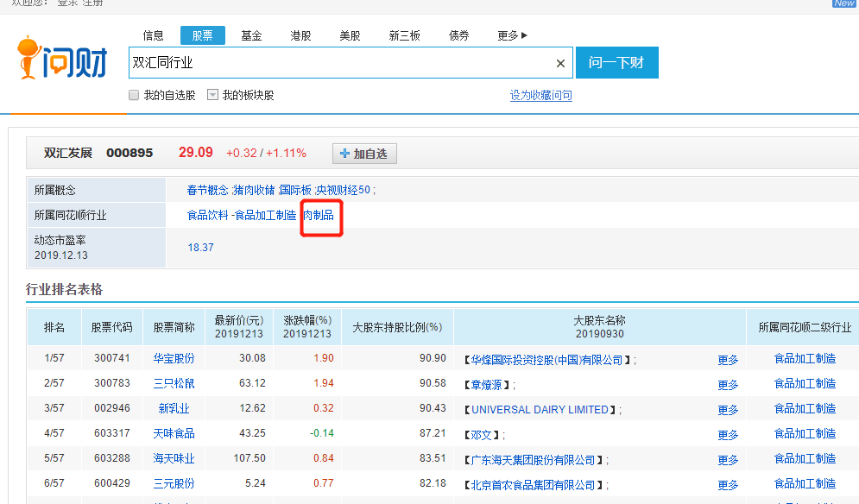Sort by the 最新价(元) column header
Screen dimensions: 859x504
click(239, 327)
